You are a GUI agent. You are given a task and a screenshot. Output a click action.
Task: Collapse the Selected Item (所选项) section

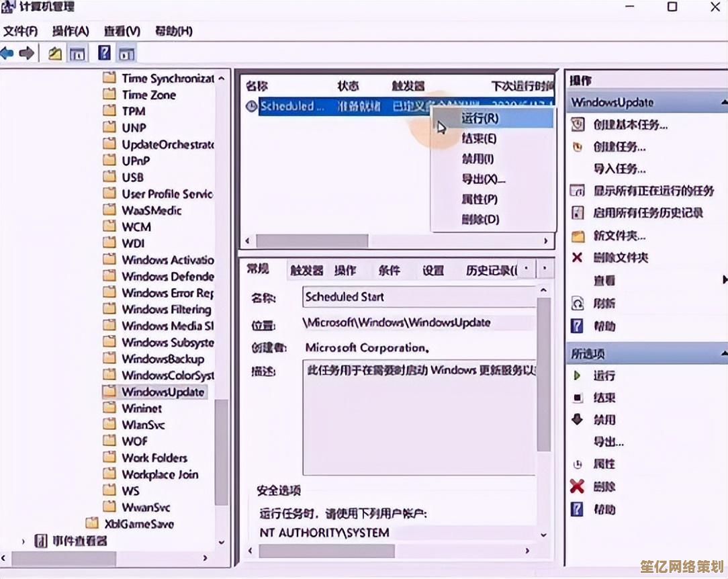click(x=723, y=353)
